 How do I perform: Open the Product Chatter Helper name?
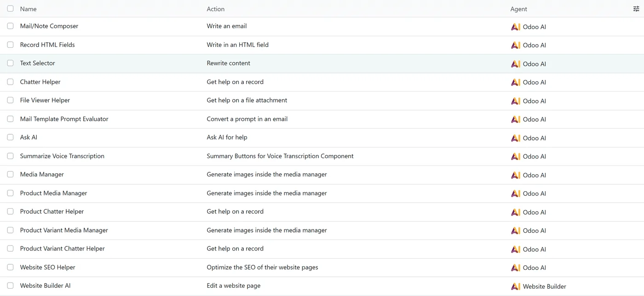pyautogui.click(x=52, y=211)
